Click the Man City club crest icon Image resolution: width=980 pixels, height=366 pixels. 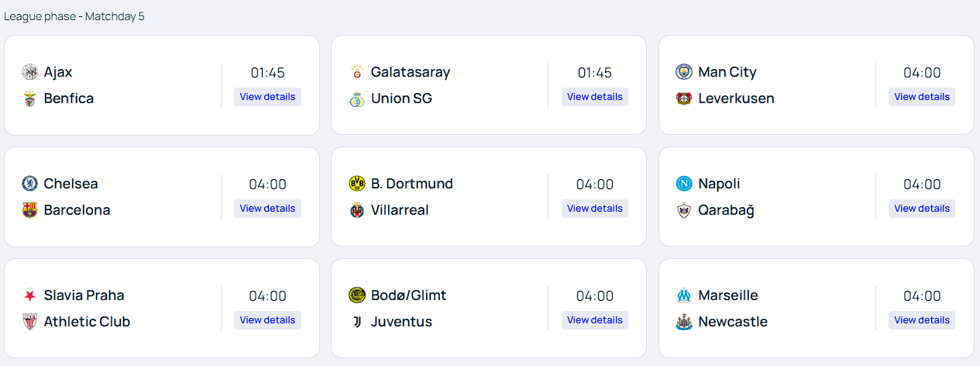pos(683,72)
